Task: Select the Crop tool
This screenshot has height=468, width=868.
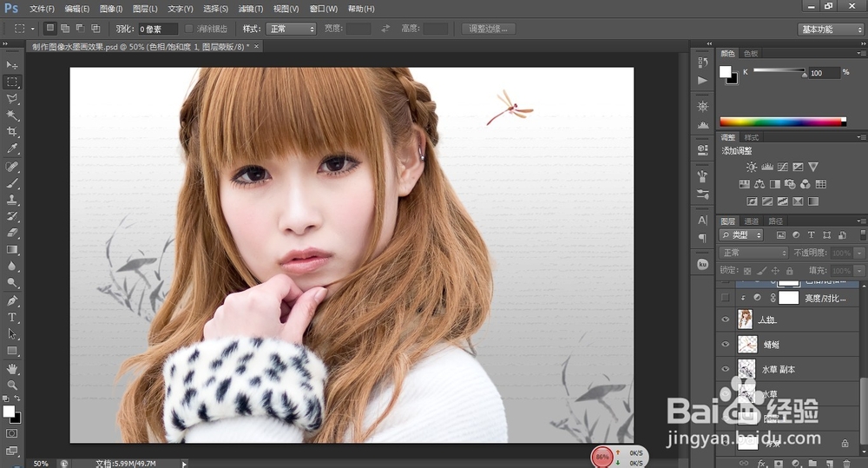Action: 11,132
